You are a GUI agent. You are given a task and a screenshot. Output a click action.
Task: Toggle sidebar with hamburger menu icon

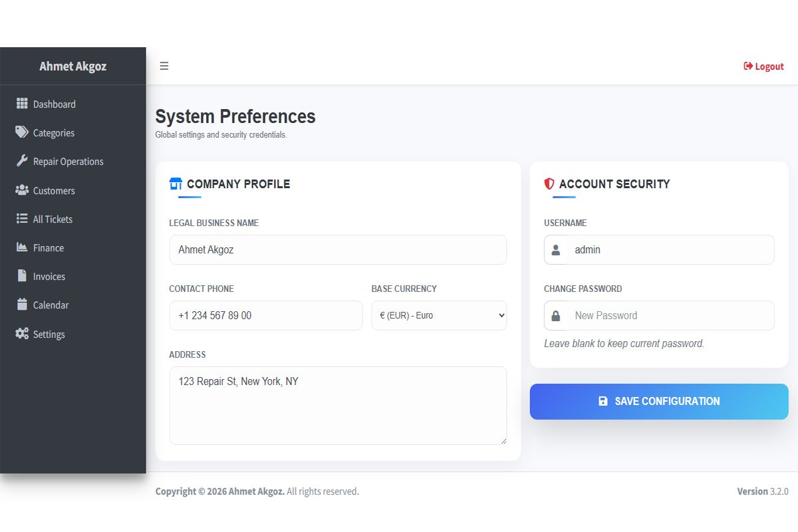coord(164,66)
